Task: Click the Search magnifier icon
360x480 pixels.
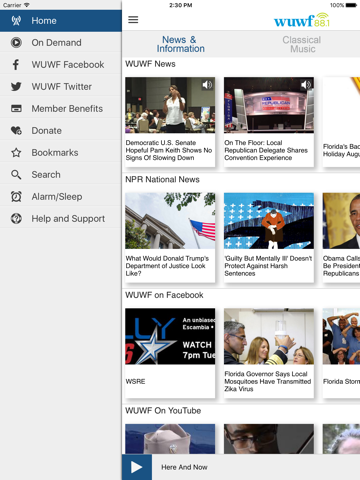Action: [x=16, y=175]
